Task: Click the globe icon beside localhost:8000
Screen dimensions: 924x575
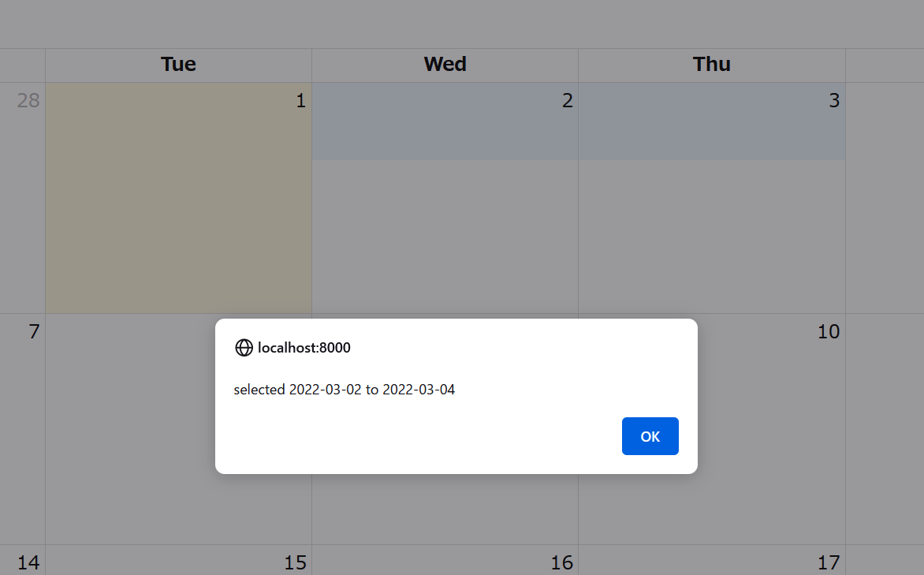Action: pyautogui.click(x=244, y=348)
